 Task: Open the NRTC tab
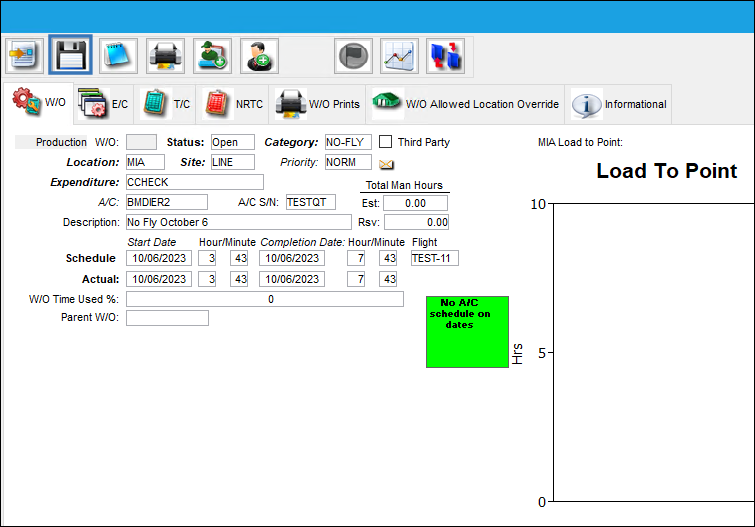[x=233, y=104]
